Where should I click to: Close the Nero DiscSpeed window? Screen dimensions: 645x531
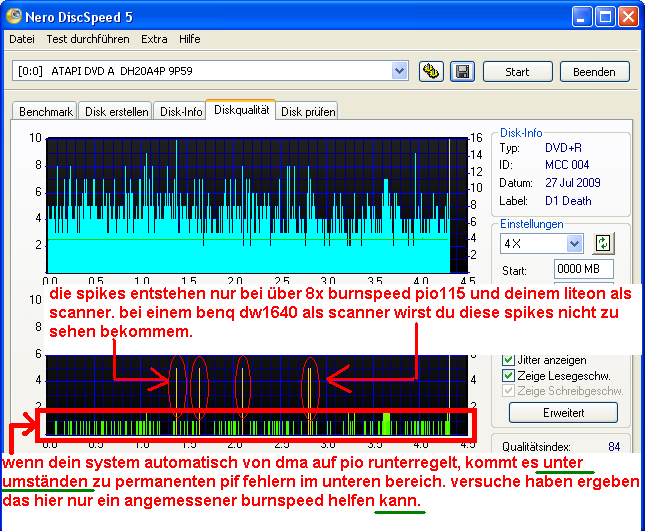[629, 17]
